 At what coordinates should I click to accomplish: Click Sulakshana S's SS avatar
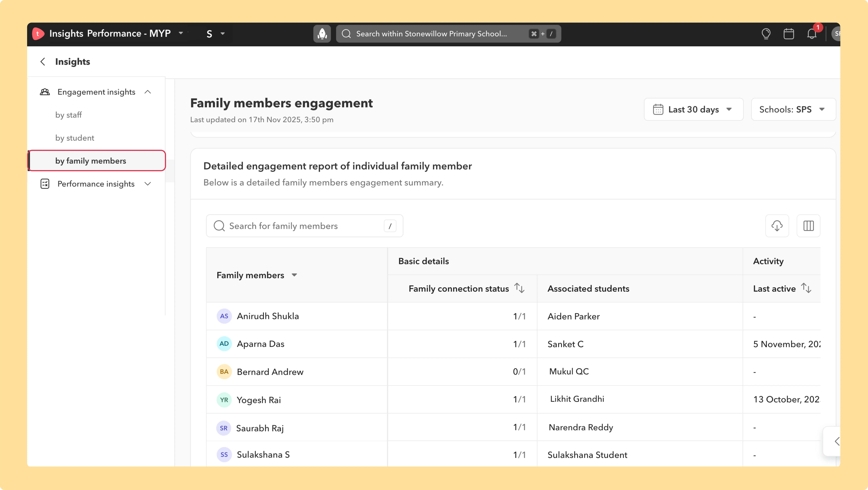(224, 455)
